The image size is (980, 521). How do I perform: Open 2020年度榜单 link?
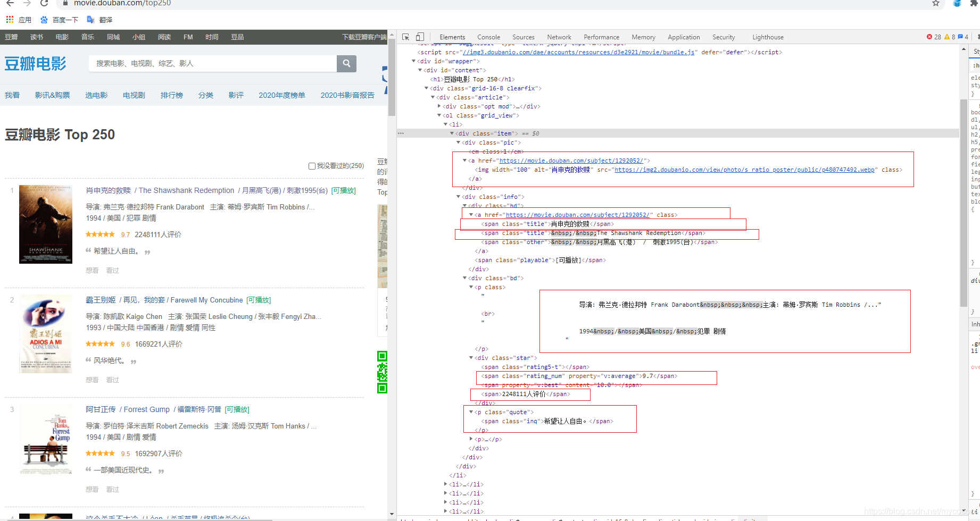pyautogui.click(x=282, y=95)
